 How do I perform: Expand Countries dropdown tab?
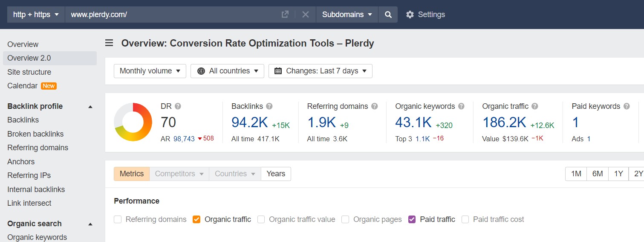(235, 174)
